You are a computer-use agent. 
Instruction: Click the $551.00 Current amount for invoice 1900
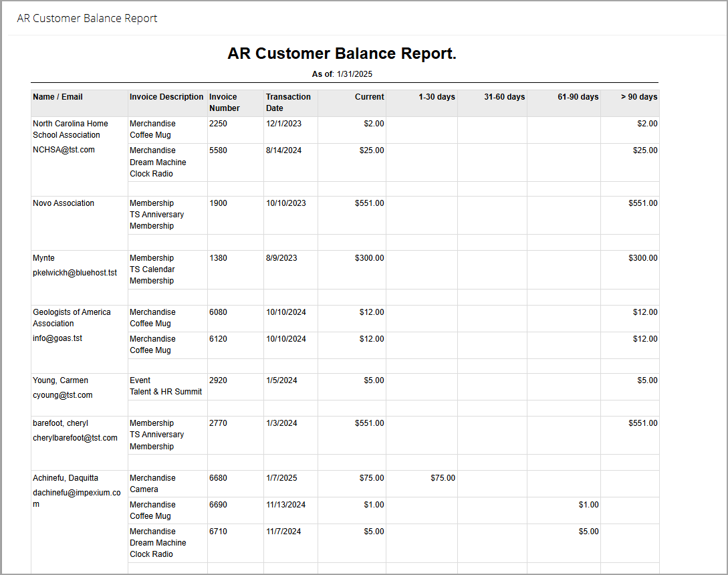369,203
